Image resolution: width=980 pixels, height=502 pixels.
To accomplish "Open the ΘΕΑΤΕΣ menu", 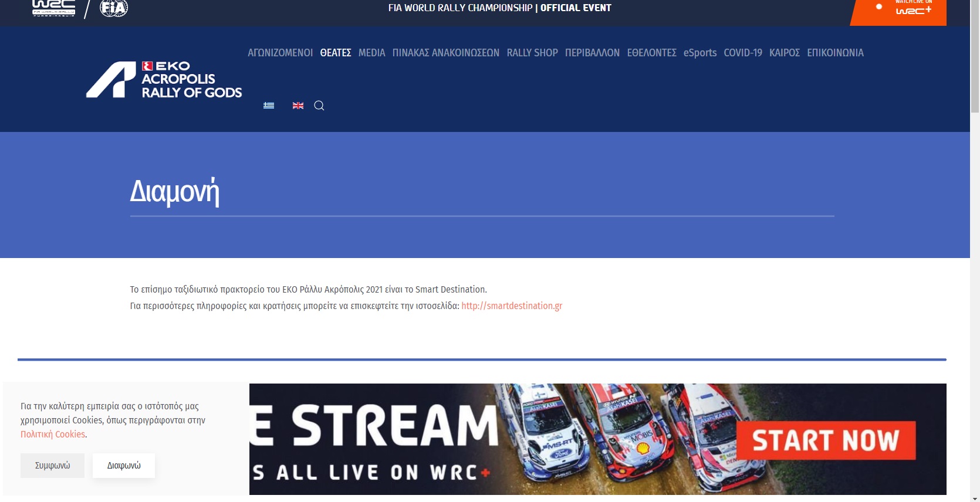I will (x=336, y=53).
